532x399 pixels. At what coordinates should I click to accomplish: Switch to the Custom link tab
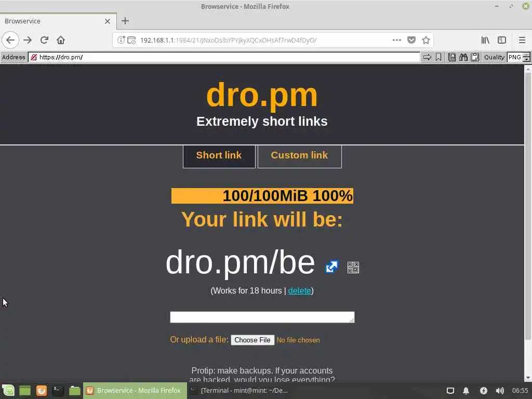coord(300,156)
